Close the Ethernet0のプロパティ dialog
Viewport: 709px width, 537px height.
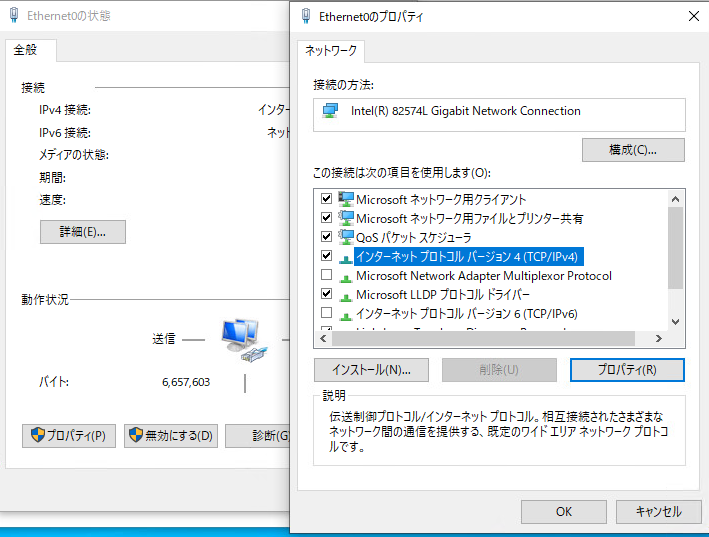[x=694, y=16]
